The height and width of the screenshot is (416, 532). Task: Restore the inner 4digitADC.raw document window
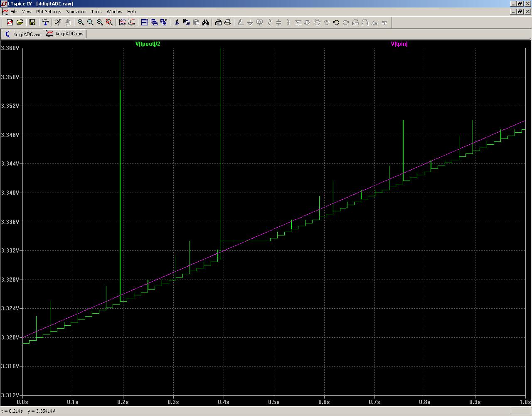pyautogui.click(x=520, y=12)
